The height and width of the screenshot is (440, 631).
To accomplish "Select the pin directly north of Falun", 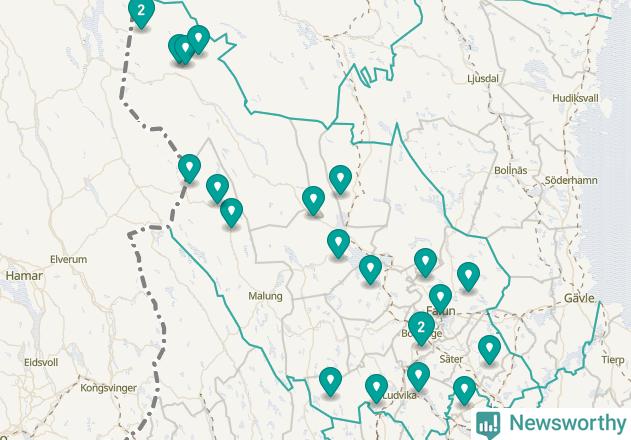I will 425,262.
